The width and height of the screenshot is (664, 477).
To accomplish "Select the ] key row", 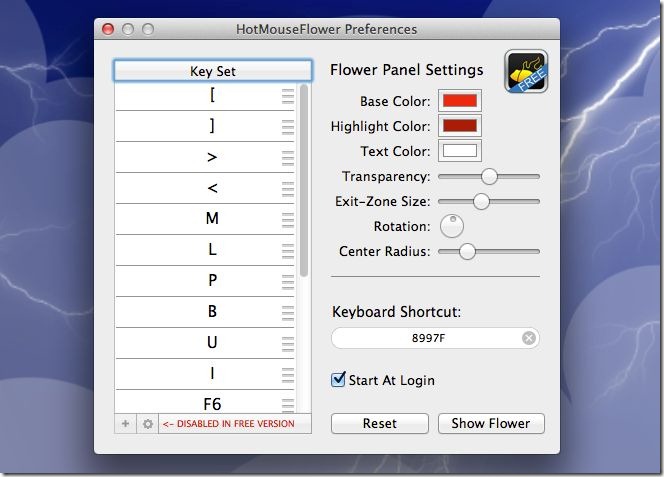I will 205,126.
